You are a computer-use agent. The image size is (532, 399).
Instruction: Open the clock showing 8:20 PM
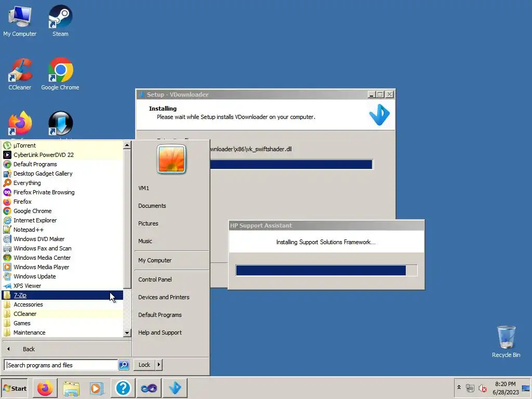505,388
